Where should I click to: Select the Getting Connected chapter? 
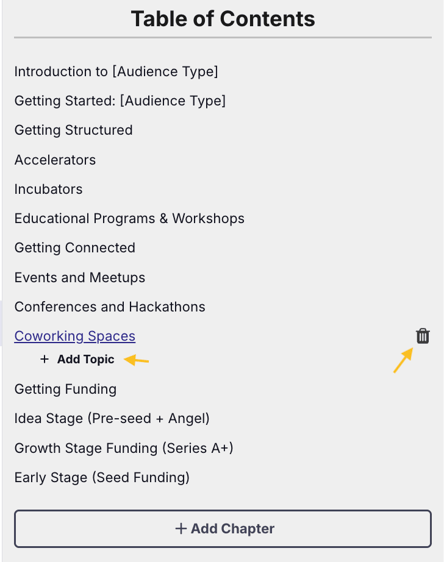coord(75,248)
